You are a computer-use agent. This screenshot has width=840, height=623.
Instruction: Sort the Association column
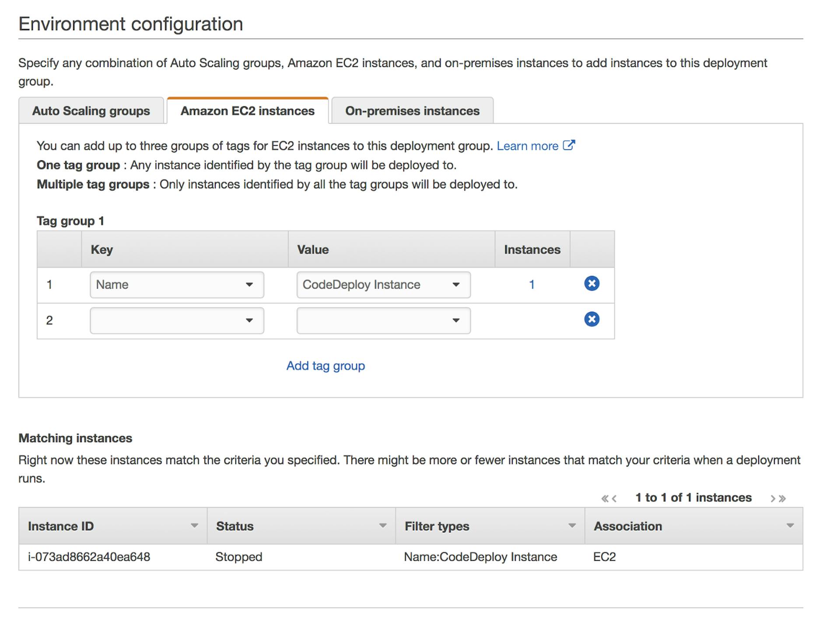[789, 525]
